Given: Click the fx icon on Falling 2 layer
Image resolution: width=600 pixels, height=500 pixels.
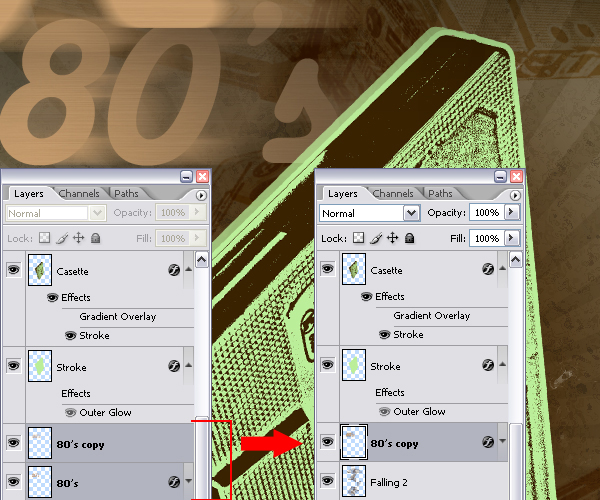Looking at the screenshot, I should click(488, 482).
